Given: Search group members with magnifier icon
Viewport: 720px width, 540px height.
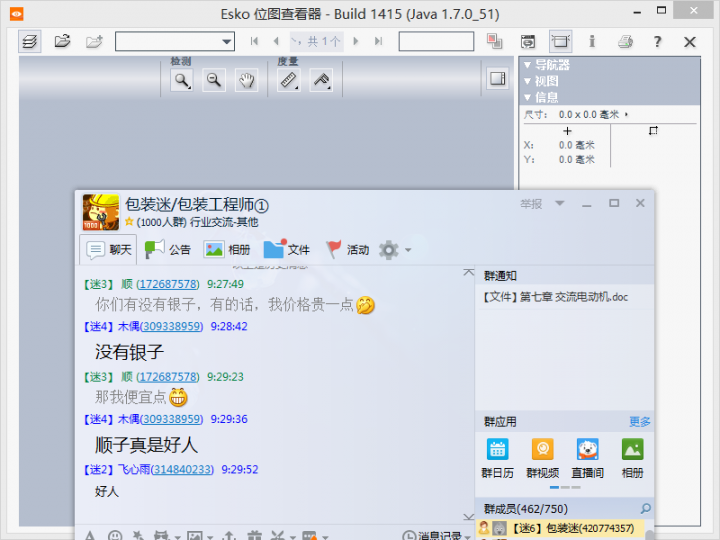Looking at the screenshot, I should pyautogui.click(x=645, y=509).
